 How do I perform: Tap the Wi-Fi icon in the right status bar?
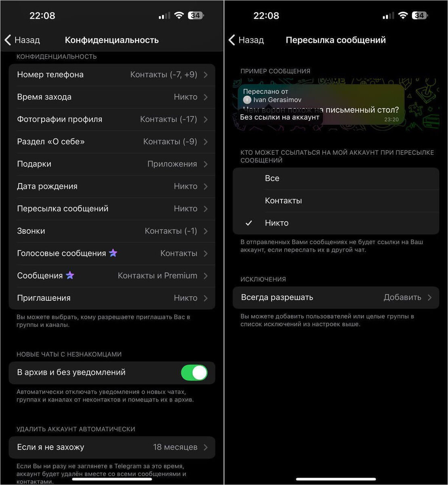403,15
